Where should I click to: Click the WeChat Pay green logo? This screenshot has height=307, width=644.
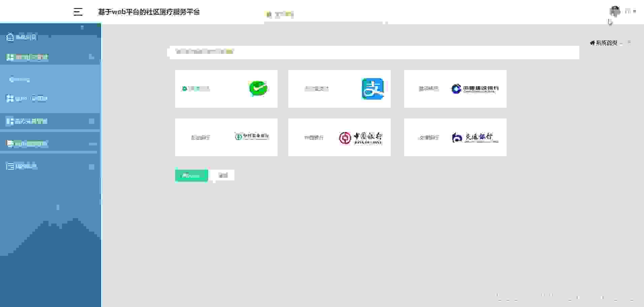point(258,89)
